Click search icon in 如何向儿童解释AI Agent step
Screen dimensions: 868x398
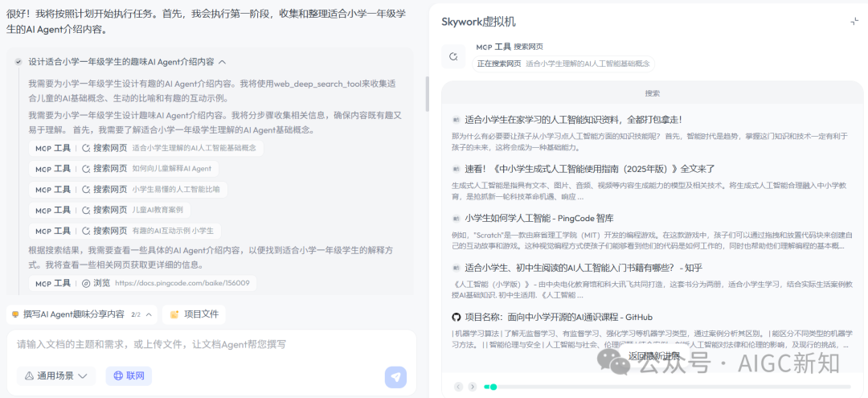click(86, 168)
